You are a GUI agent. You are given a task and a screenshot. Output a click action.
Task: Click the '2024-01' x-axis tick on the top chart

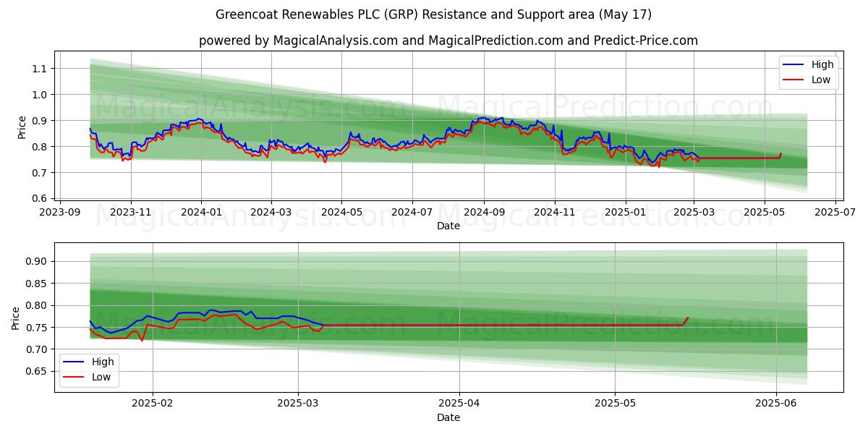pos(201,213)
